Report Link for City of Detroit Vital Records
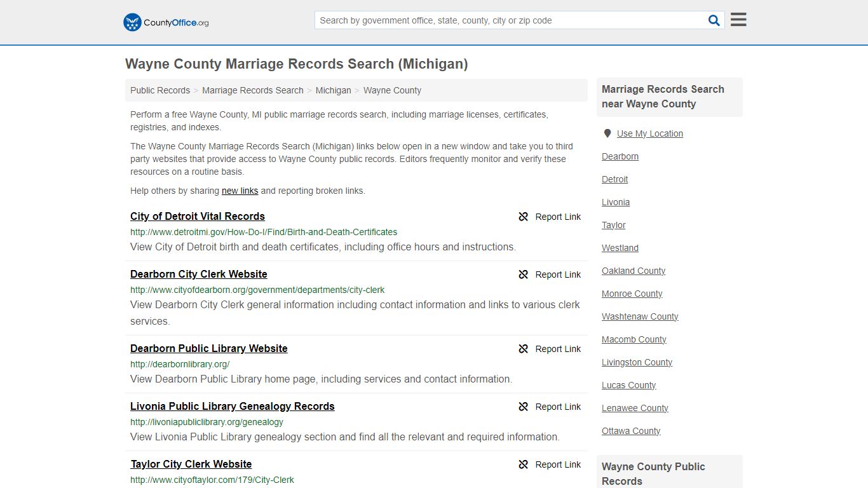The width and height of the screenshot is (868, 488). coord(558,217)
